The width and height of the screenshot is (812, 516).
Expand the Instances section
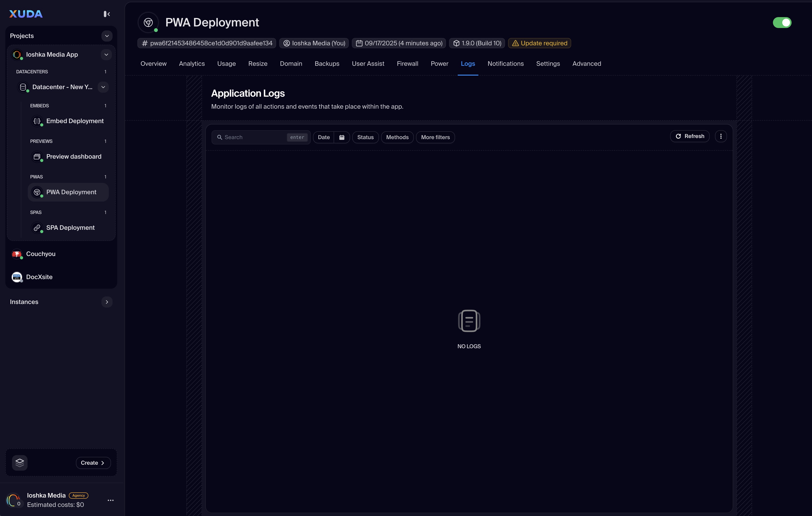(x=107, y=302)
